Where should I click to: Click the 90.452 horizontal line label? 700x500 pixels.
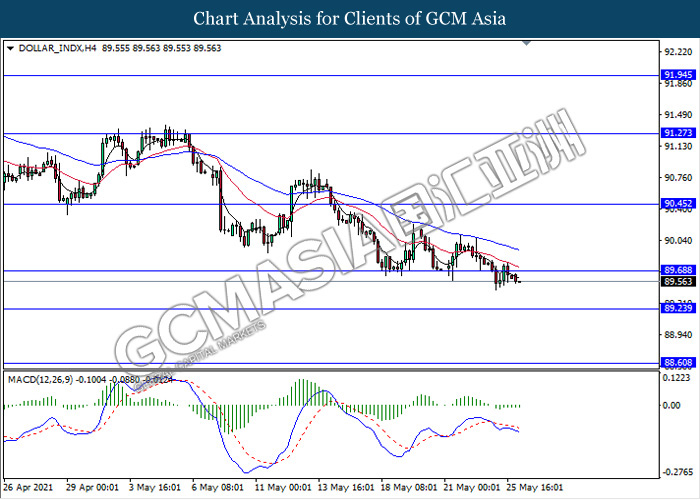click(x=678, y=204)
